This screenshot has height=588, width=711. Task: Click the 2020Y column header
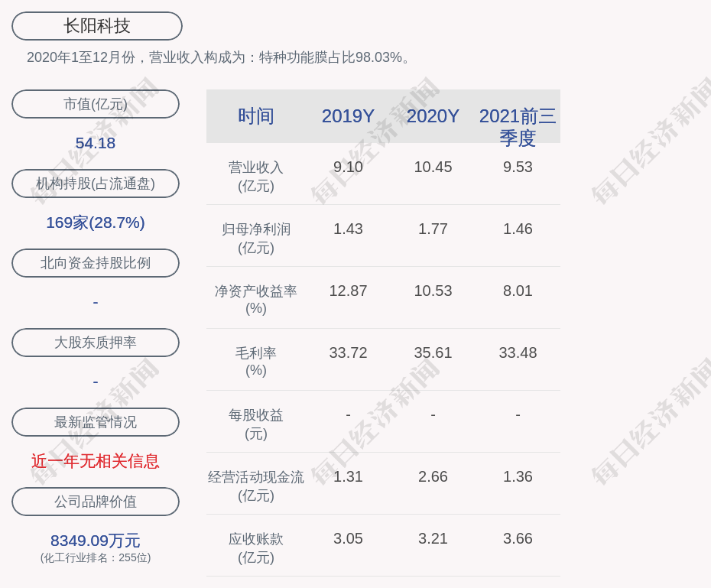tap(433, 116)
